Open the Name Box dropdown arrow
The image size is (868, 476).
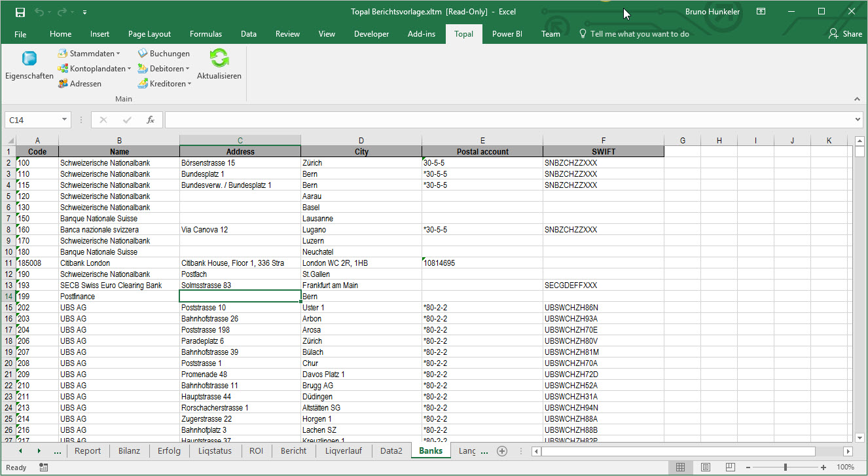(64, 120)
